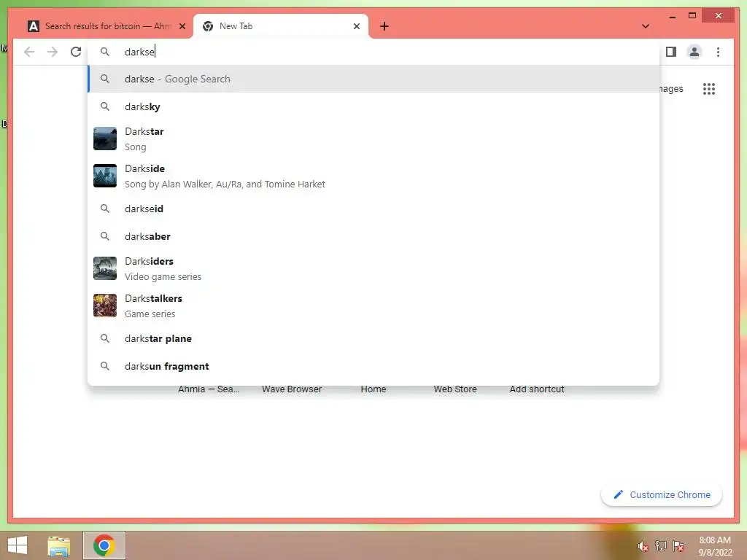Reload the current page

click(76, 52)
